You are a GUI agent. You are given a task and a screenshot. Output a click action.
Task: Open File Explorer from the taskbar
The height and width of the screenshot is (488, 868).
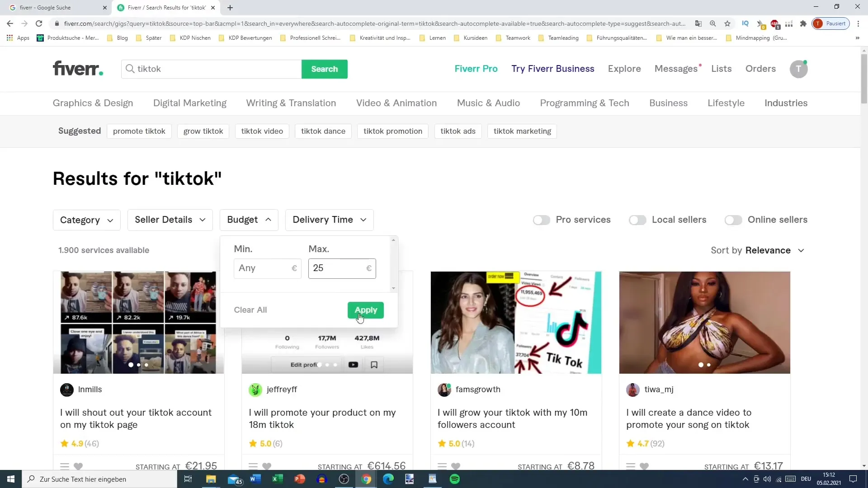[x=211, y=479]
